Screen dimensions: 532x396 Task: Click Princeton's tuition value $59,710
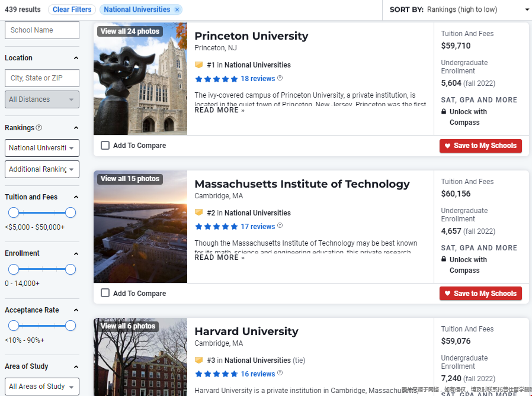tap(456, 46)
